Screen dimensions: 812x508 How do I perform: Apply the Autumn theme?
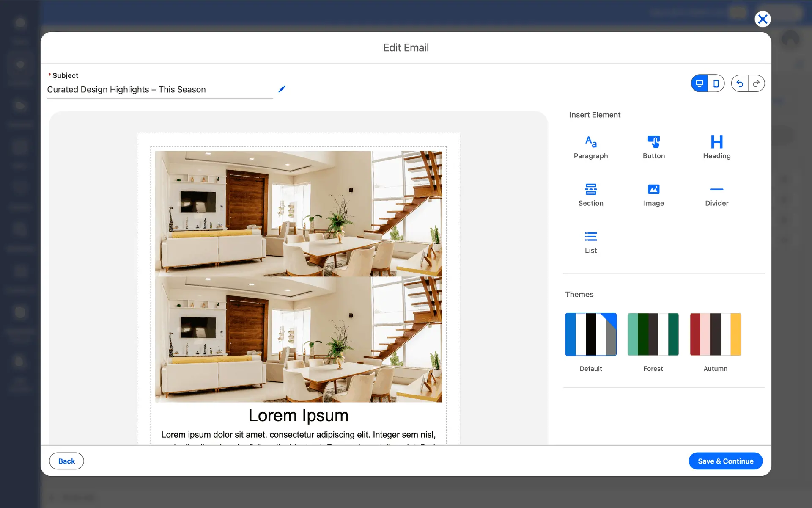click(x=715, y=334)
